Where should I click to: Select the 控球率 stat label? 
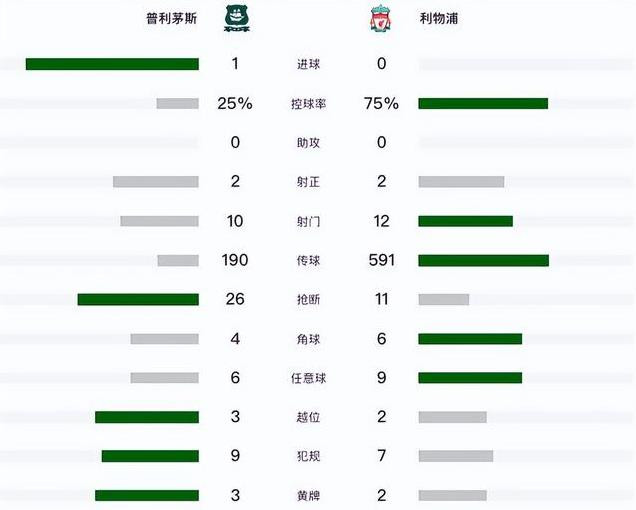click(308, 104)
